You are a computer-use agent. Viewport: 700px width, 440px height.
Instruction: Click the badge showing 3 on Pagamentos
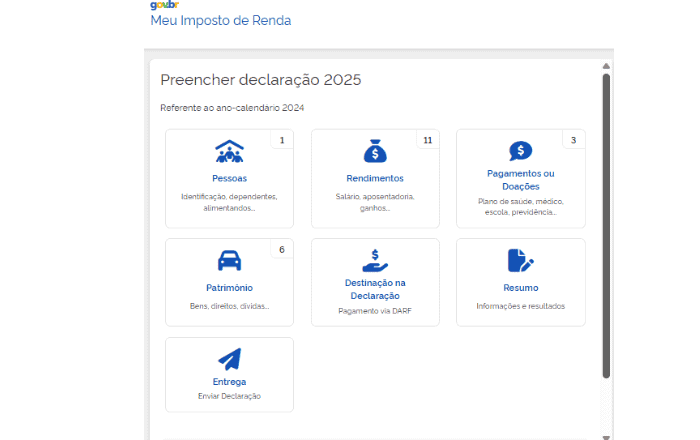click(x=573, y=140)
